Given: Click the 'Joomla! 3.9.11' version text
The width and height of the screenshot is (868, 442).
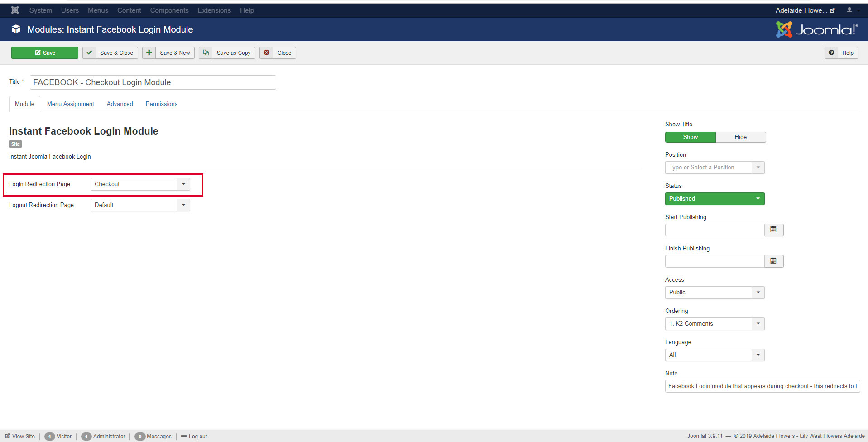Looking at the screenshot, I should [705, 436].
